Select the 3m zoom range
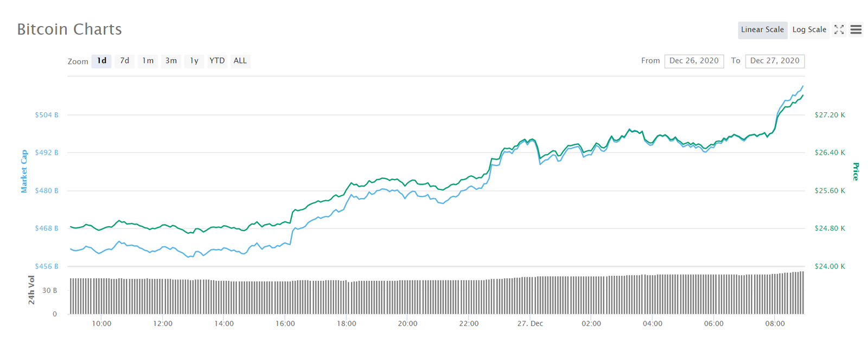Screen dimensions: 868x338 coord(171,61)
